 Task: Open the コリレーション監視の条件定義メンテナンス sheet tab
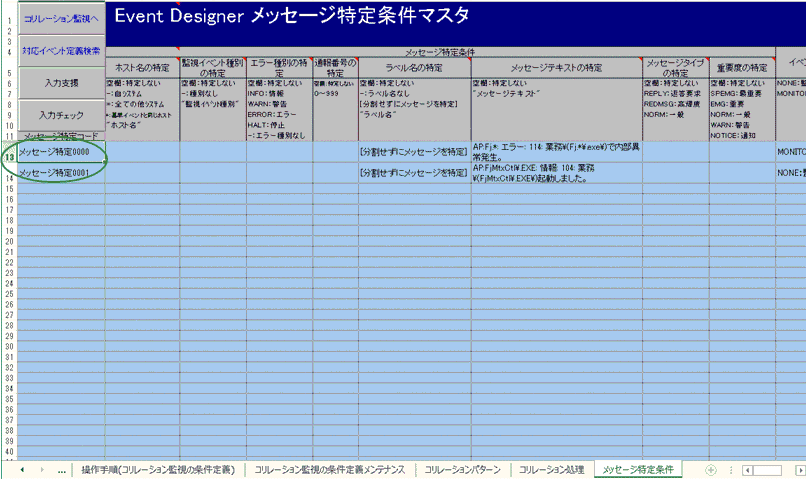(329, 470)
